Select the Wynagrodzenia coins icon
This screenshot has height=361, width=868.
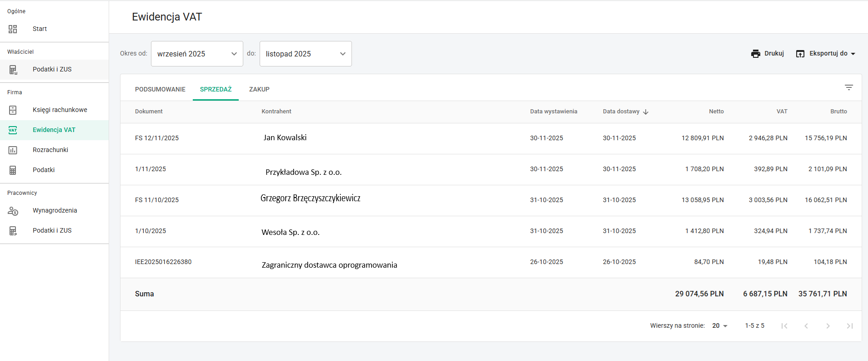pyautogui.click(x=13, y=211)
